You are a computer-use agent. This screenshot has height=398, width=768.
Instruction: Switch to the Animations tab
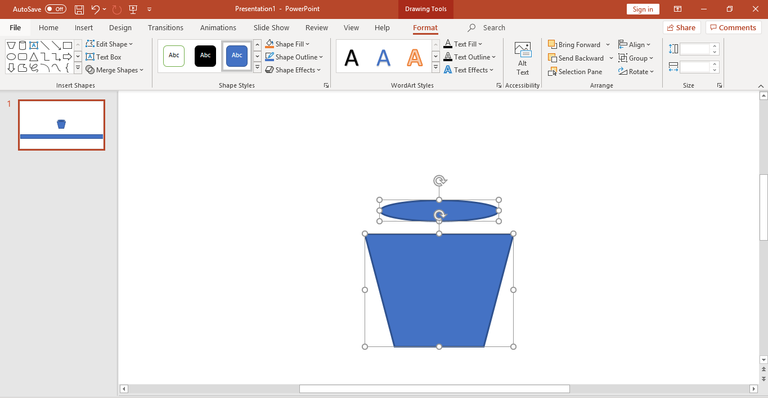218,27
